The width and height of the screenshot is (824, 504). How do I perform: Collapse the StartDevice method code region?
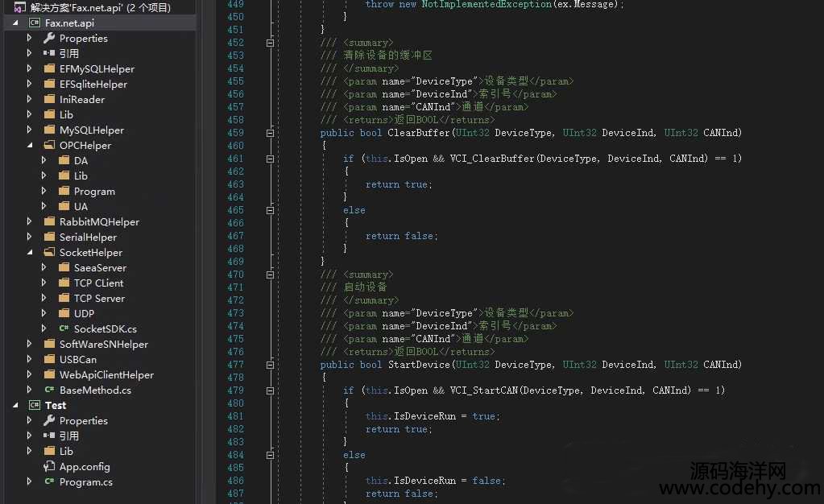(271, 365)
